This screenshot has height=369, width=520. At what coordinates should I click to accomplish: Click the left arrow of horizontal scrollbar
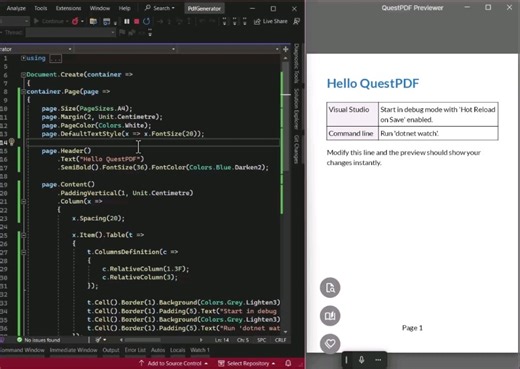121,340
